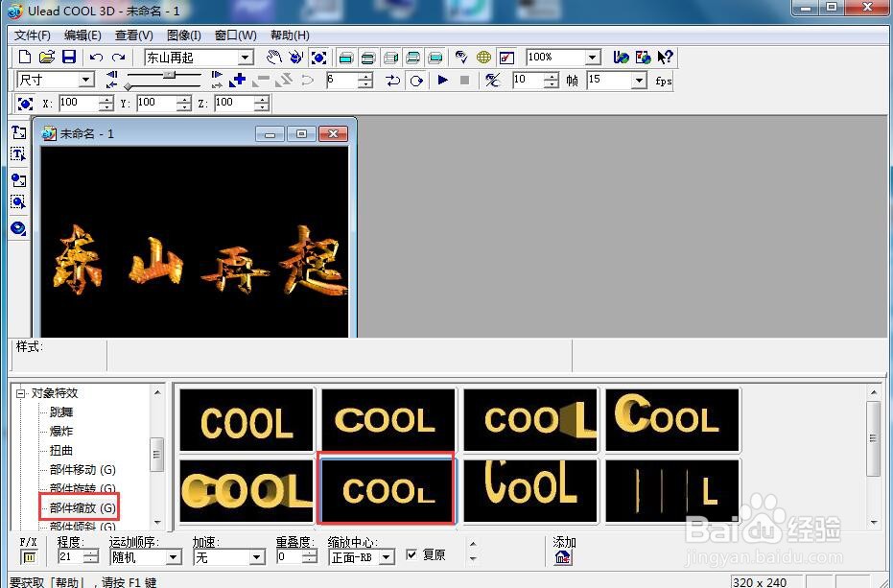Choose the highlighted small COOL thumbnail in bottom row
893x588 pixels.
(x=388, y=489)
